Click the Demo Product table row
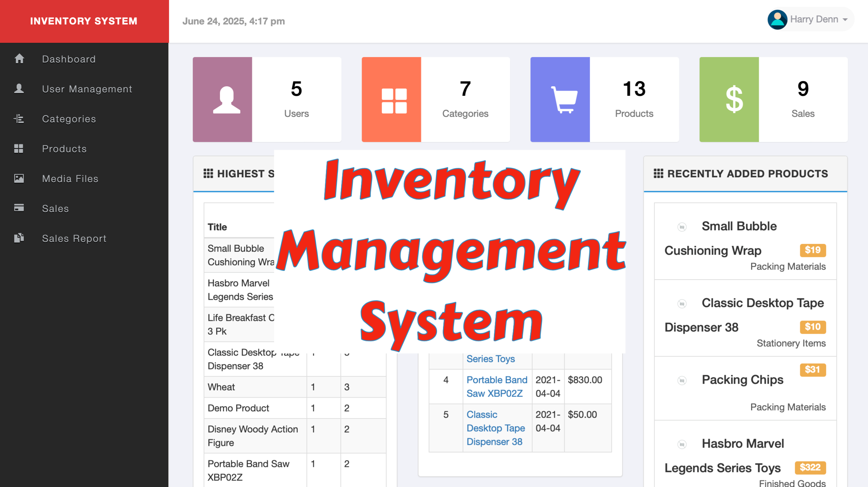The width and height of the screenshot is (868, 487). click(295, 408)
